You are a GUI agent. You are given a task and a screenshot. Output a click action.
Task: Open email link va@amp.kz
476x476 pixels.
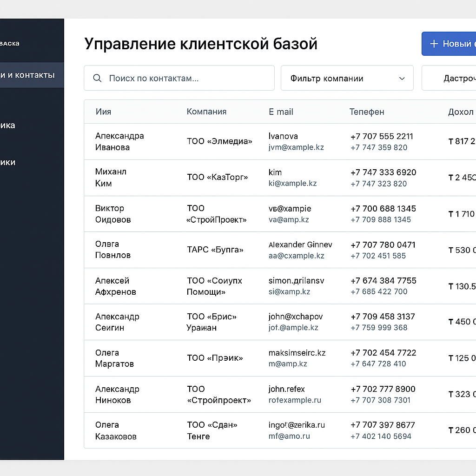coord(289,219)
